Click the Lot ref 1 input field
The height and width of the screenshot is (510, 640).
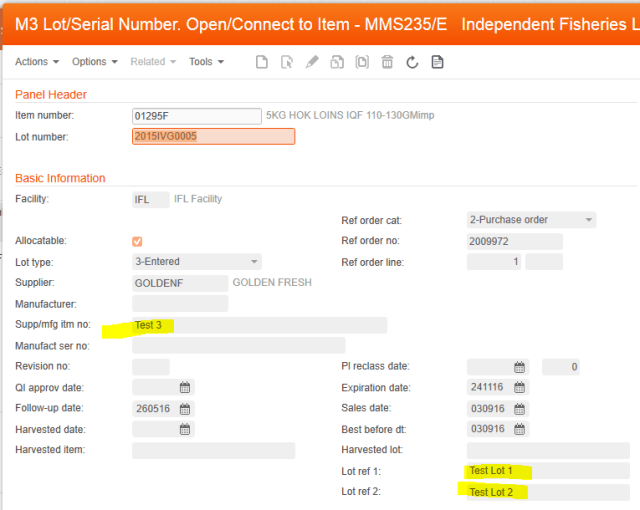[x=547, y=471]
